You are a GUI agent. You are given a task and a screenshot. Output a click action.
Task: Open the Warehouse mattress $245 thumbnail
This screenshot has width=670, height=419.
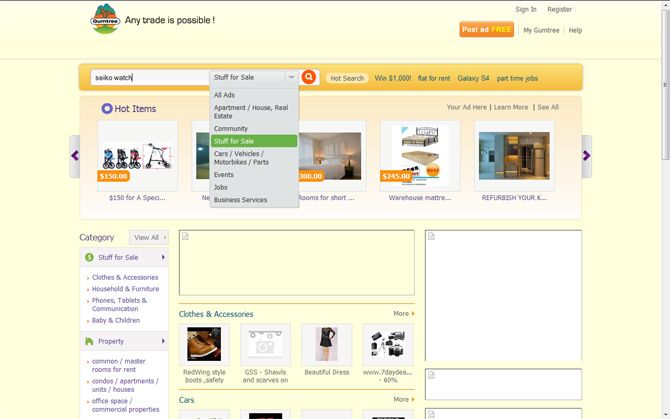(420, 155)
